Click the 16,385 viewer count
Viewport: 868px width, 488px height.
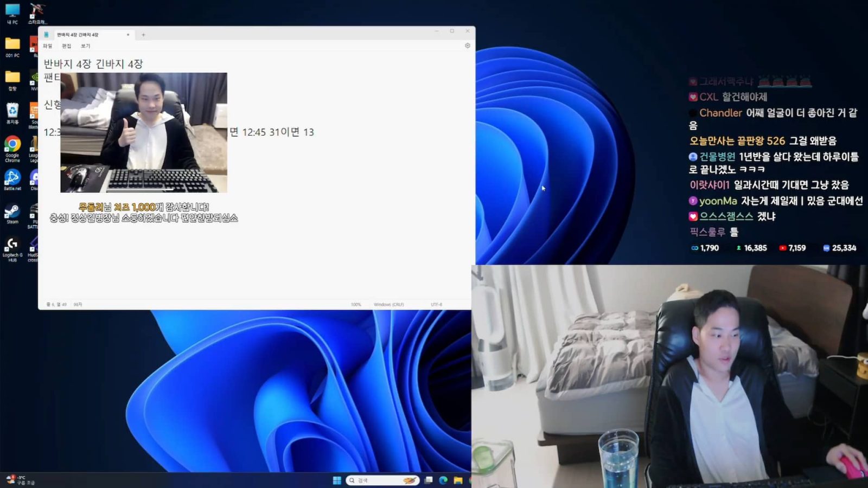(x=751, y=248)
